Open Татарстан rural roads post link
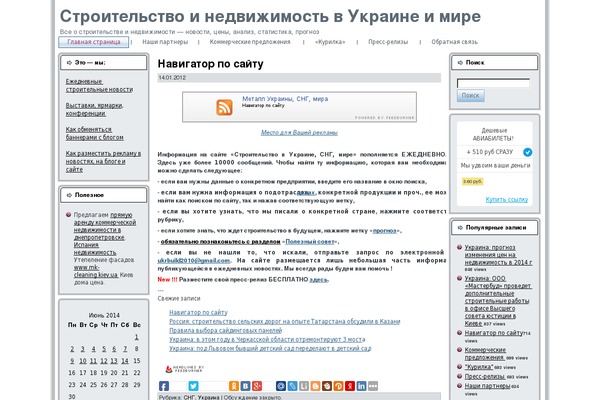The height and width of the screenshot is (400, 600). [284, 322]
